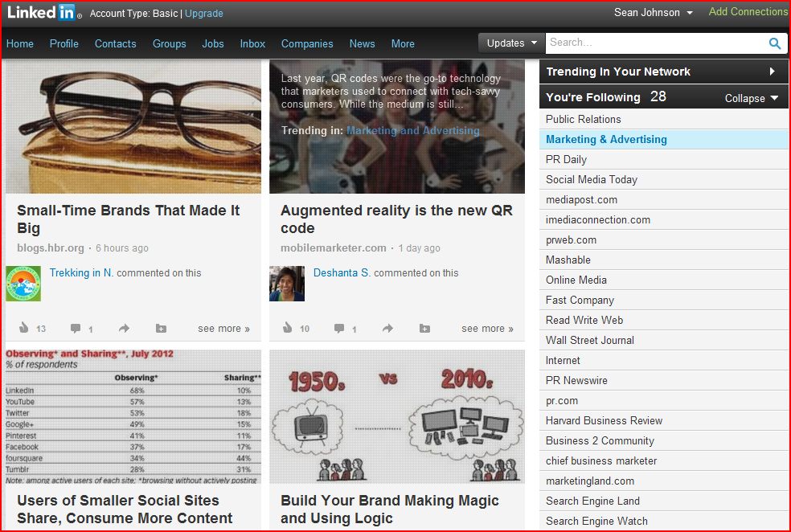Click Add Connections link
The image size is (791, 532).
pyautogui.click(x=748, y=11)
